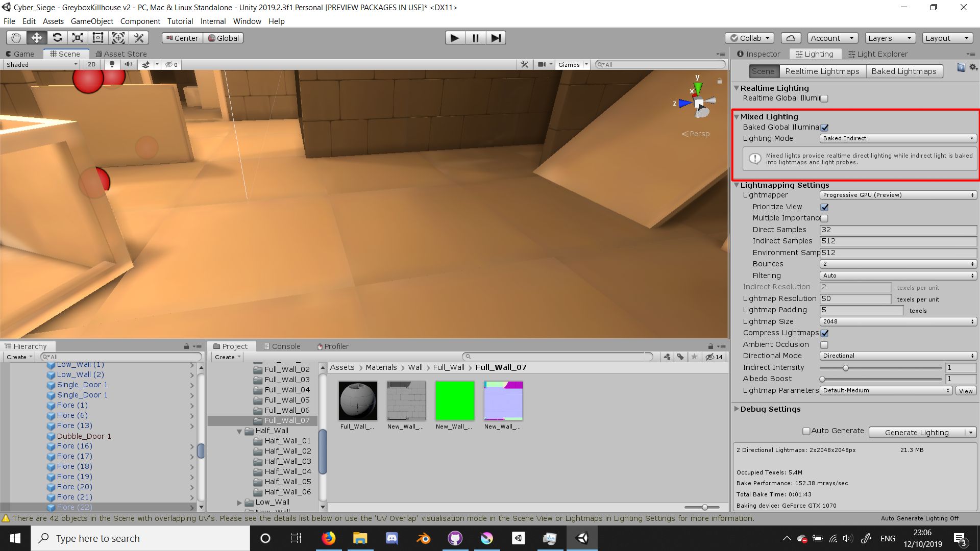
Task: Expand Debug Settings section
Action: point(737,409)
